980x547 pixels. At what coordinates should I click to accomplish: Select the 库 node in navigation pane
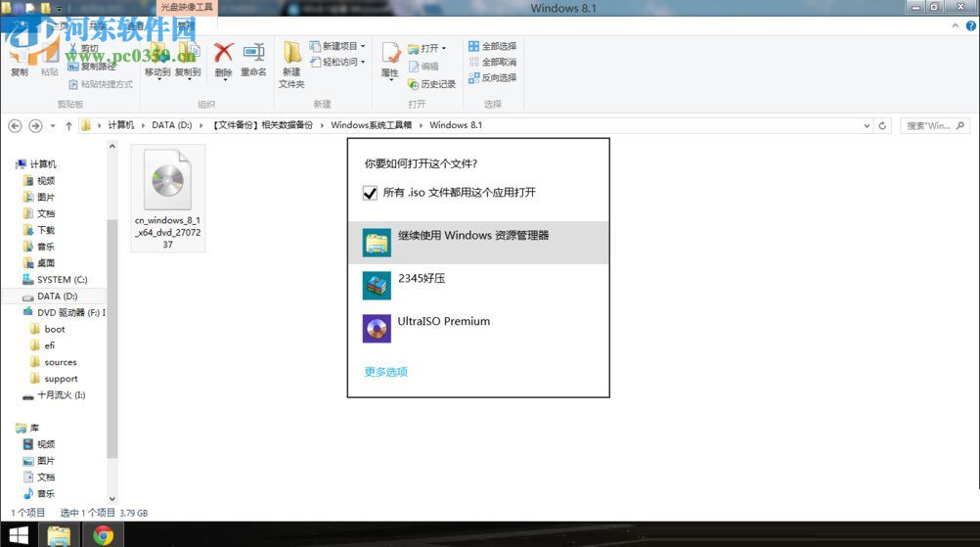tap(34, 429)
